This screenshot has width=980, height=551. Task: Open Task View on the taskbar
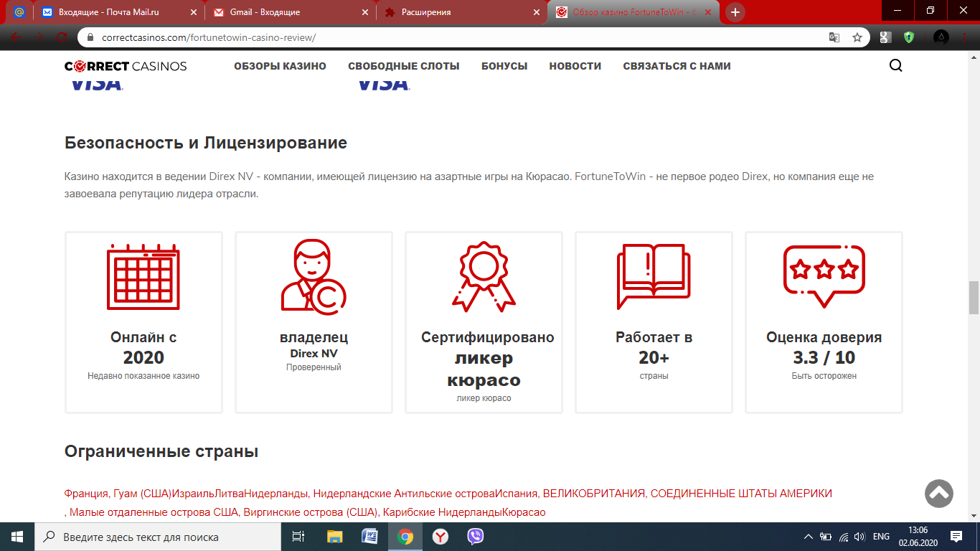[298, 537]
